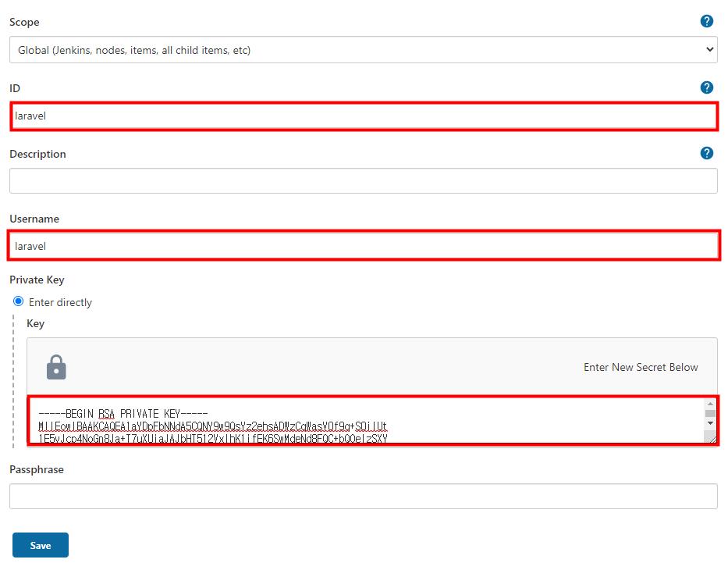Click the key textarea scrollbar thumb
The image size is (728, 570).
(x=710, y=414)
